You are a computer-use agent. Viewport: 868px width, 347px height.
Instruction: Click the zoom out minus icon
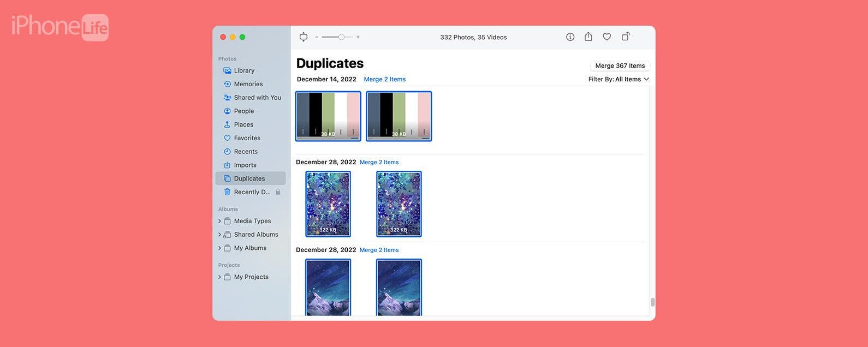click(x=317, y=37)
